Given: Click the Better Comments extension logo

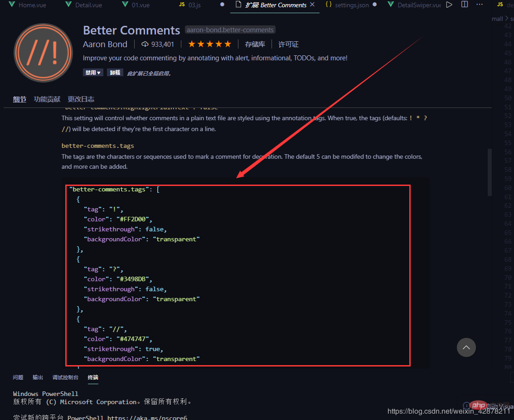Looking at the screenshot, I should point(43,53).
